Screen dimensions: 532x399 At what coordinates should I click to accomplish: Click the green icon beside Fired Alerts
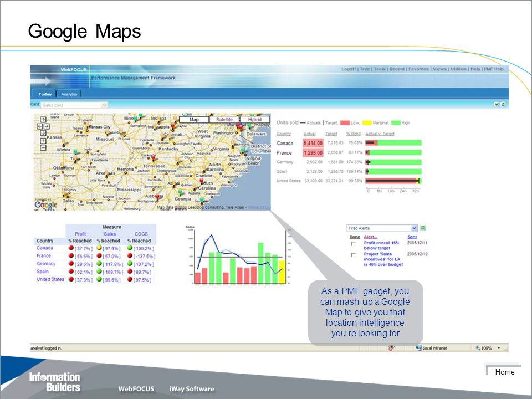click(423, 228)
